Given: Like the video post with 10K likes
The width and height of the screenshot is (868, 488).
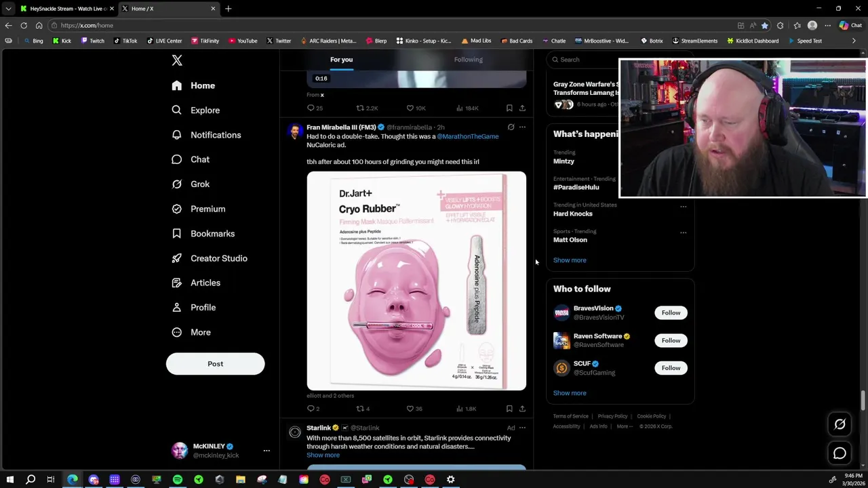Looking at the screenshot, I should coord(416,108).
